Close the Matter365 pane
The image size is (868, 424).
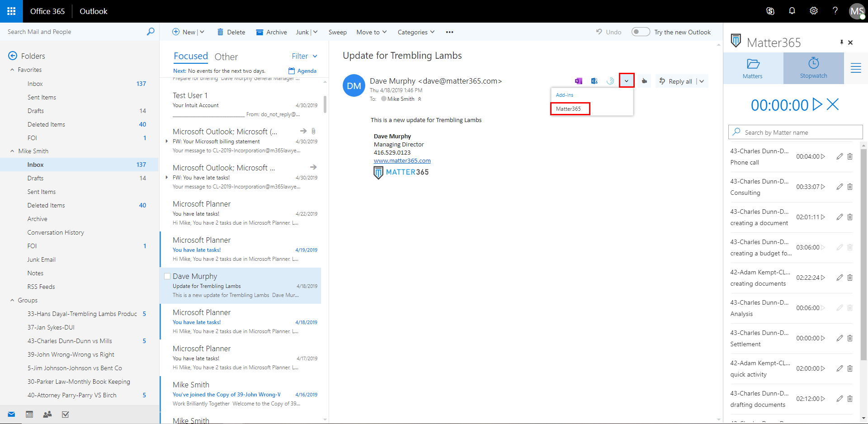pyautogui.click(x=850, y=42)
